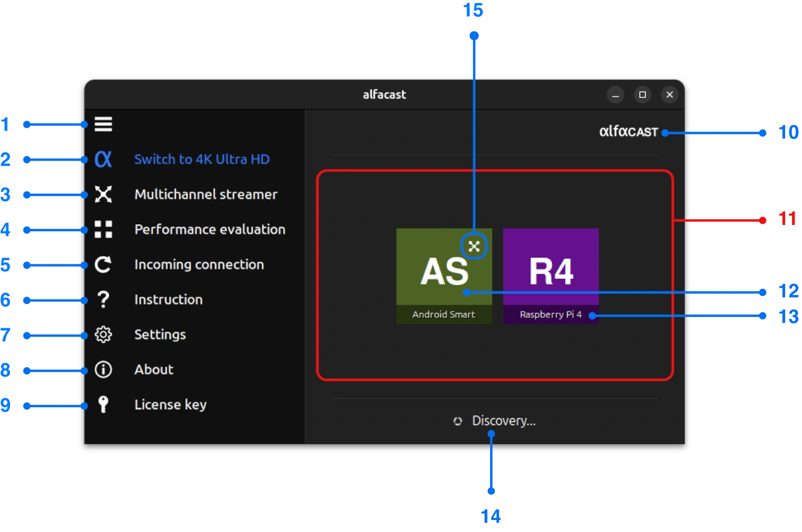Toggle the Discovery spinner indicator
This screenshot has width=802, height=532.
coord(457,420)
